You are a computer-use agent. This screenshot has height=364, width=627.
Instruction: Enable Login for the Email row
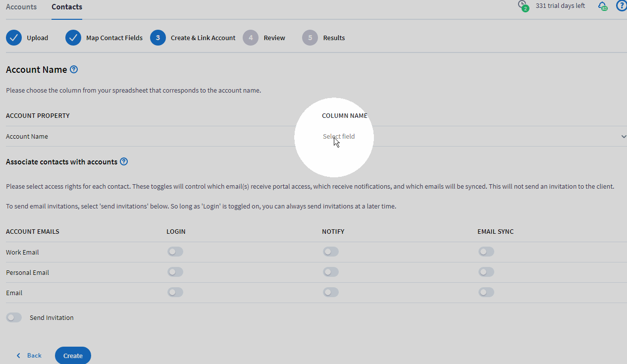pos(175,292)
